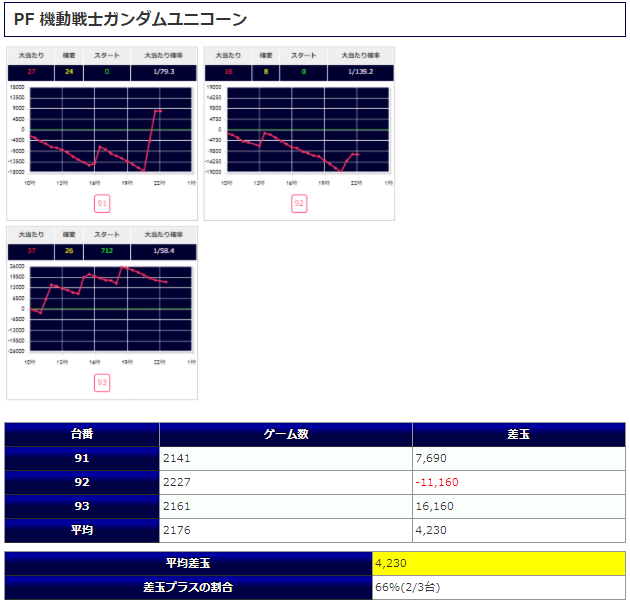The height and width of the screenshot is (607, 630).
Task: Select row header 91 in the table
Action: [82, 458]
